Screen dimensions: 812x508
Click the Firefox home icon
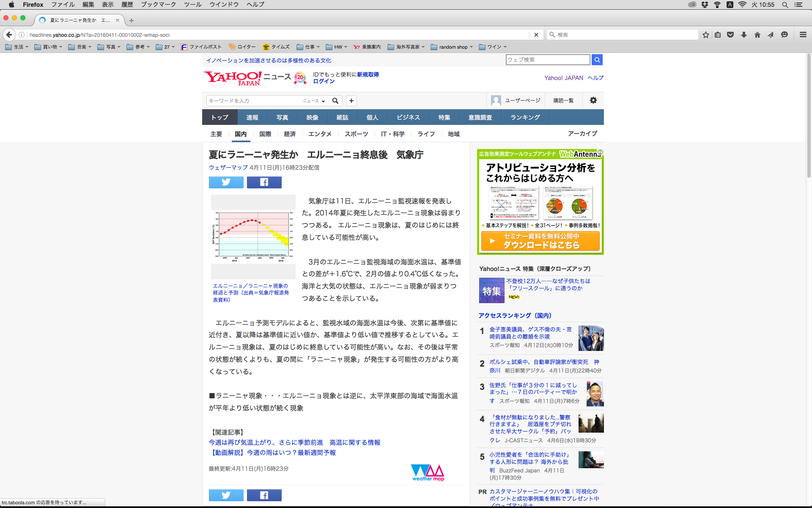757,35
